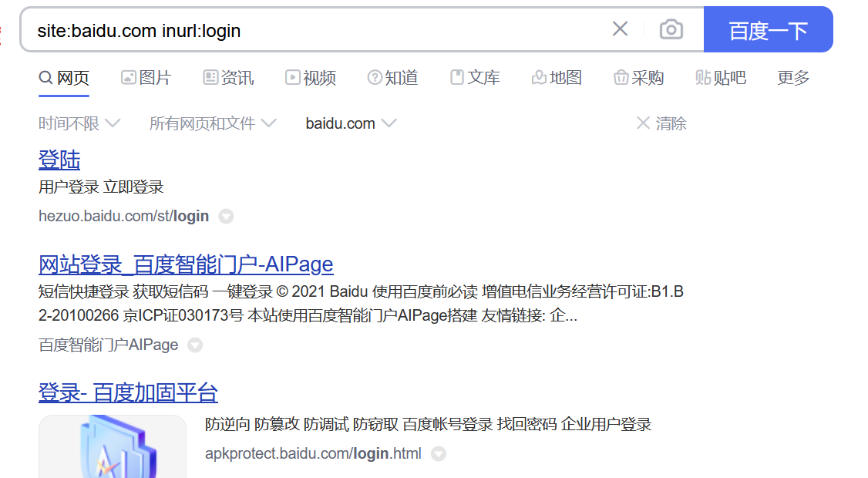Click the camera icon for image search
Viewport: 868px width, 478px height.
click(x=671, y=29)
